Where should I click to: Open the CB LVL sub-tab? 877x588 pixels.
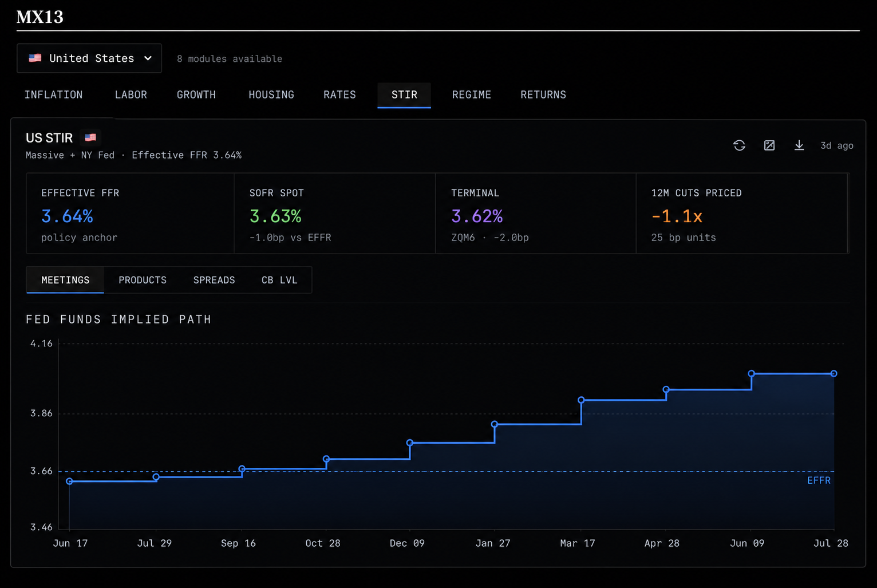(x=279, y=280)
